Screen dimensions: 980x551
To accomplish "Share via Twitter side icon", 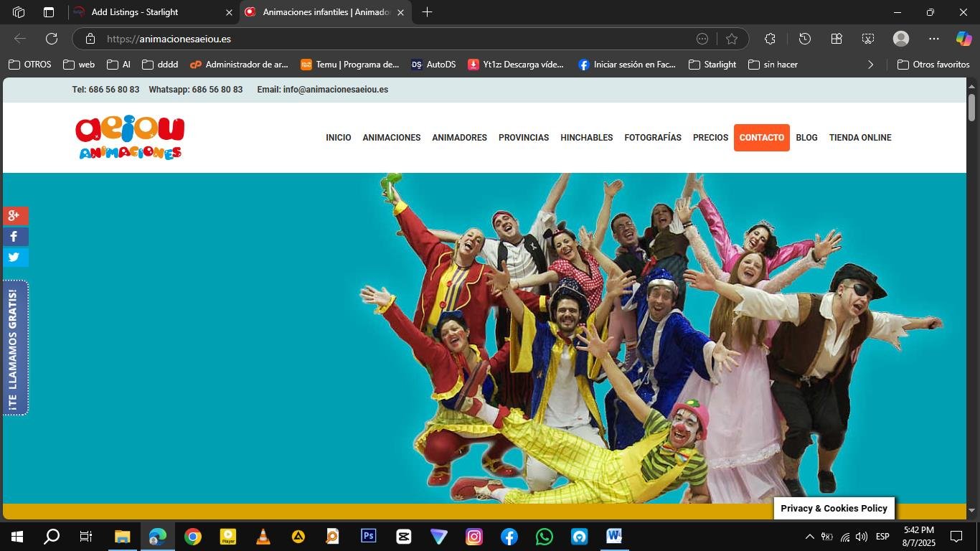I will click(x=14, y=258).
